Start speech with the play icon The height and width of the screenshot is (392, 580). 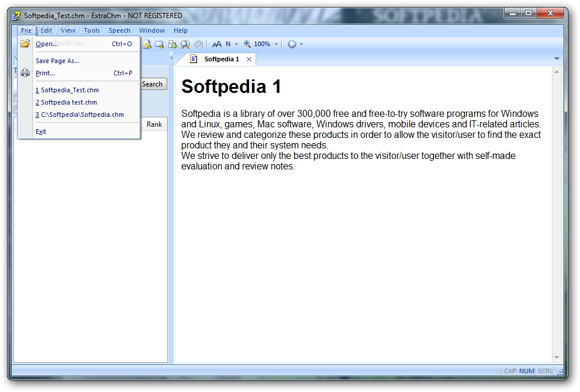pyautogui.click(x=292, y=44)
